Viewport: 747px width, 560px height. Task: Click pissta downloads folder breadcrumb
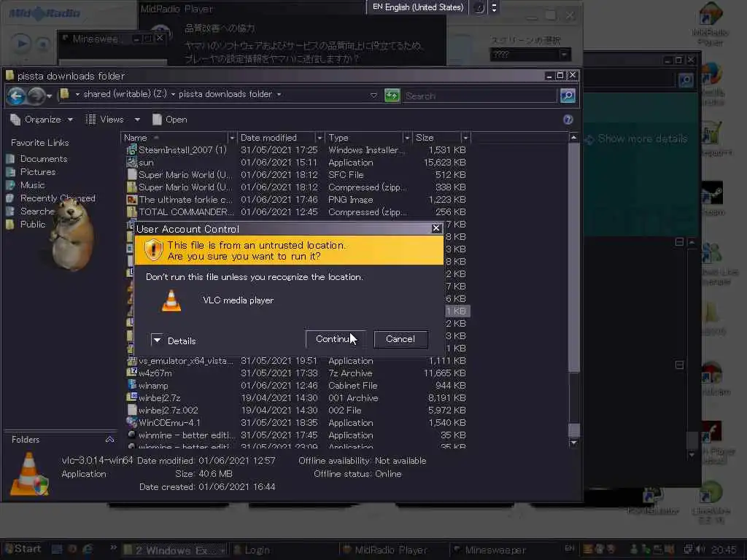225,94
